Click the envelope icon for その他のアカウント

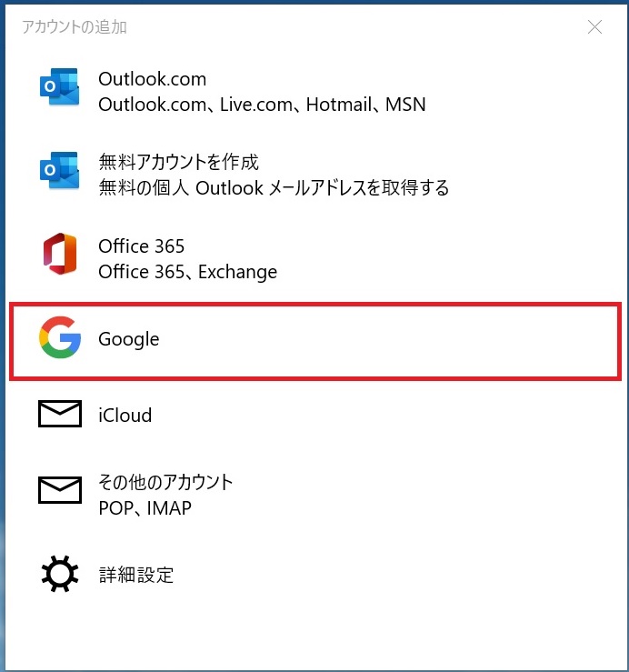(x=58, y=491)
